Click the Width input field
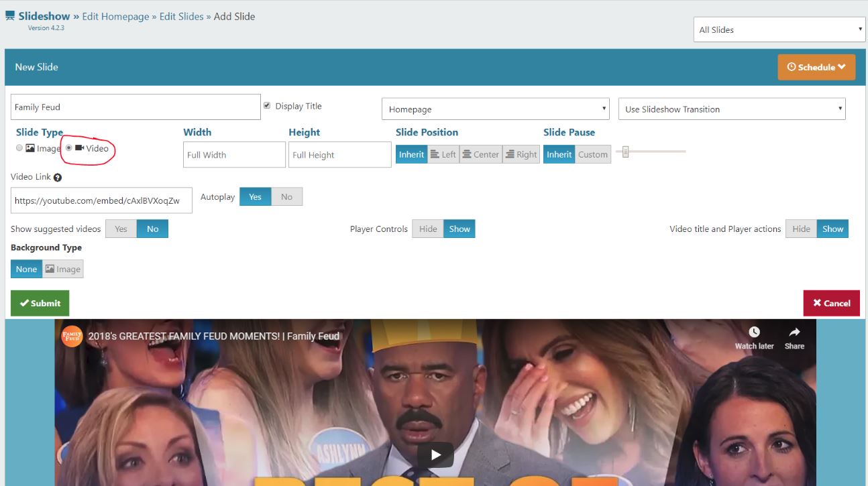868x486 pixels. coord(234,155)
